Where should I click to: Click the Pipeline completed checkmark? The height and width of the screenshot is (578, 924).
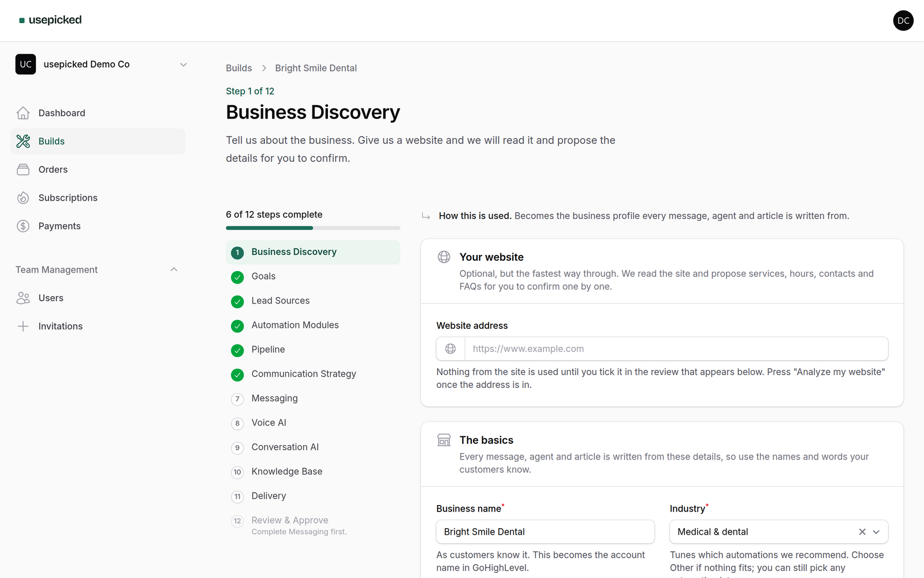click(237, 350)
